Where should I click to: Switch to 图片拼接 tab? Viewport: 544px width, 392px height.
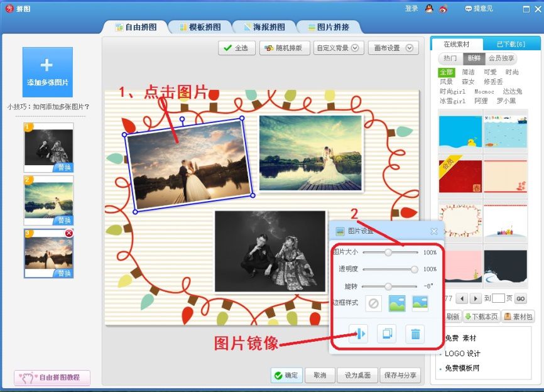pyautogui.click(x=328, y=27)
